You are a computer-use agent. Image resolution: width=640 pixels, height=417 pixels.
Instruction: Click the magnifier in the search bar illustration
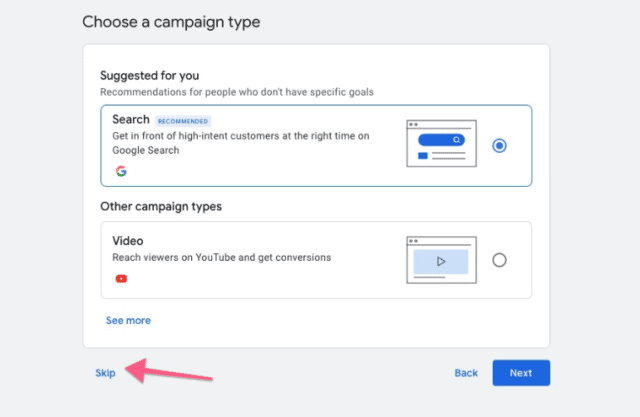click(x=456, y=140)
